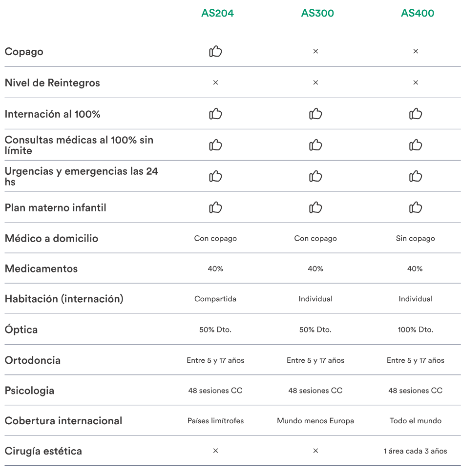Click the Cirugía estética X under AS300

[x=315, y=451]
